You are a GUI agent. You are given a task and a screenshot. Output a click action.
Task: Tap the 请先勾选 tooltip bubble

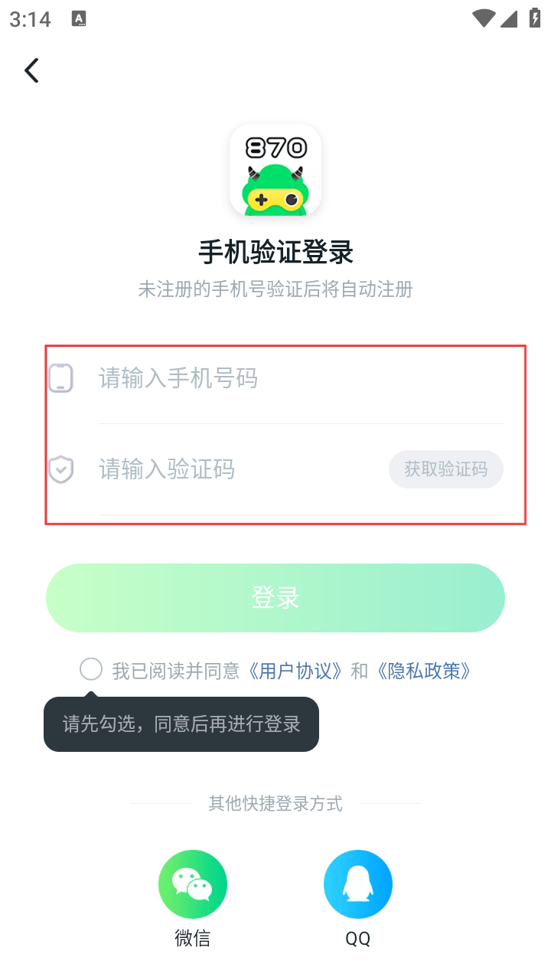point(181,724)
